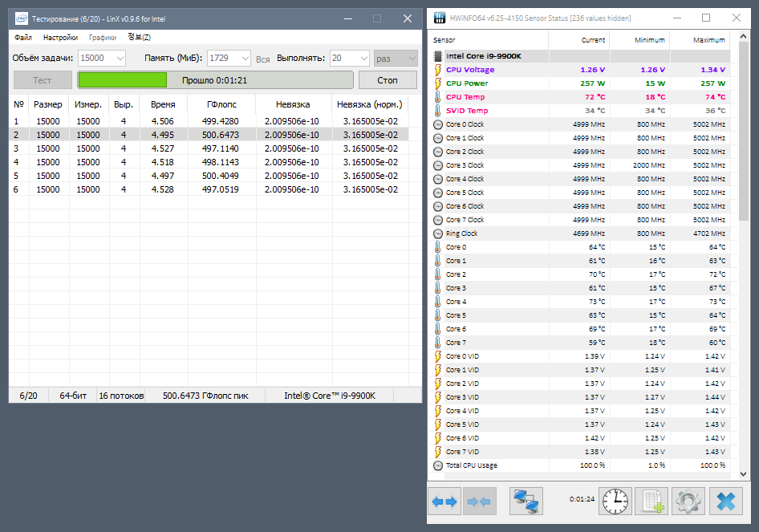Click the Total CPU Usage label
Screen dimensions: 759x532
click(472, 465)
